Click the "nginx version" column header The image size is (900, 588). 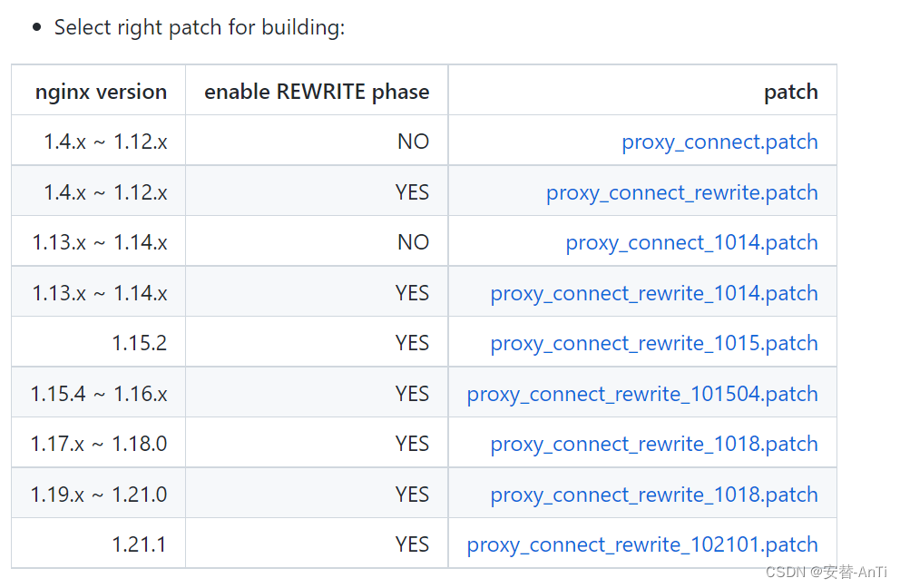[x=101, y=92]
